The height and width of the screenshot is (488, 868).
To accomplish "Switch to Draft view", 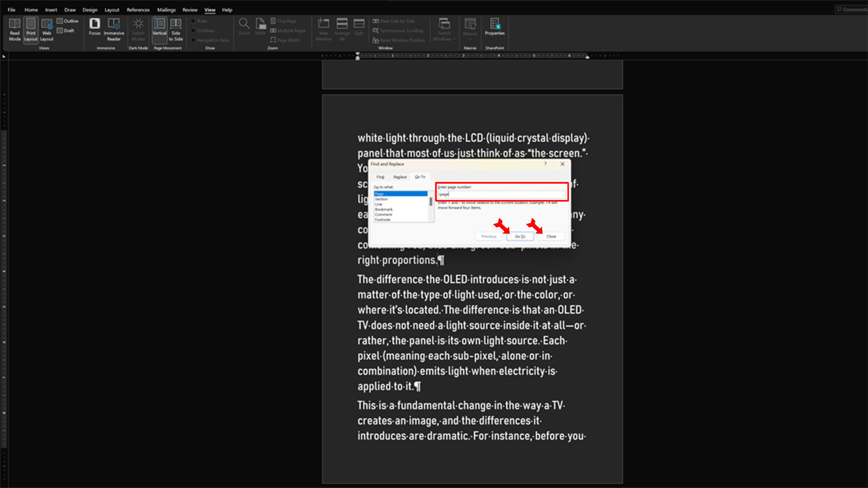I will [x=66, y=31].
